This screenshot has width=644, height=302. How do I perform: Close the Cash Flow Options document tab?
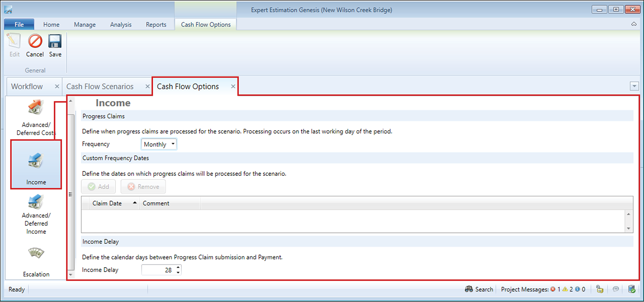coord(233,87)
